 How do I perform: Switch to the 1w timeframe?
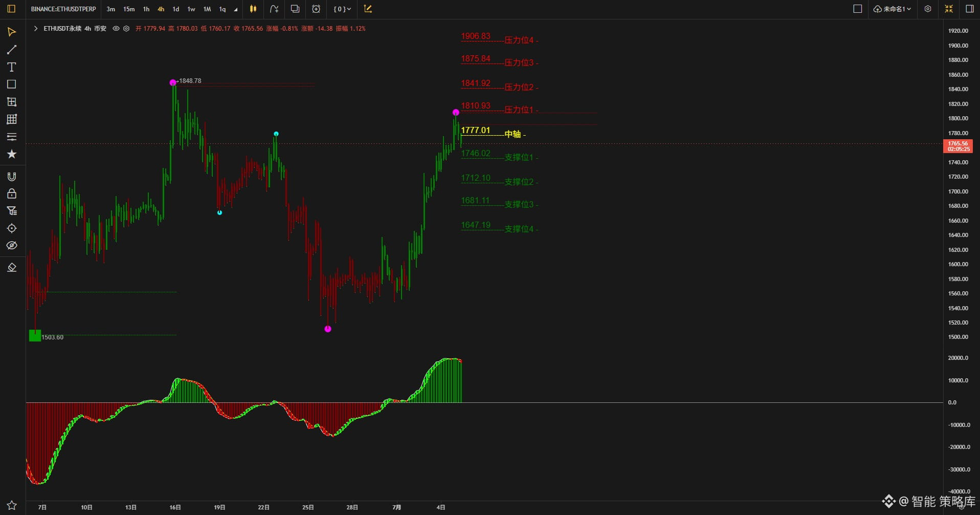pos(191,9)
